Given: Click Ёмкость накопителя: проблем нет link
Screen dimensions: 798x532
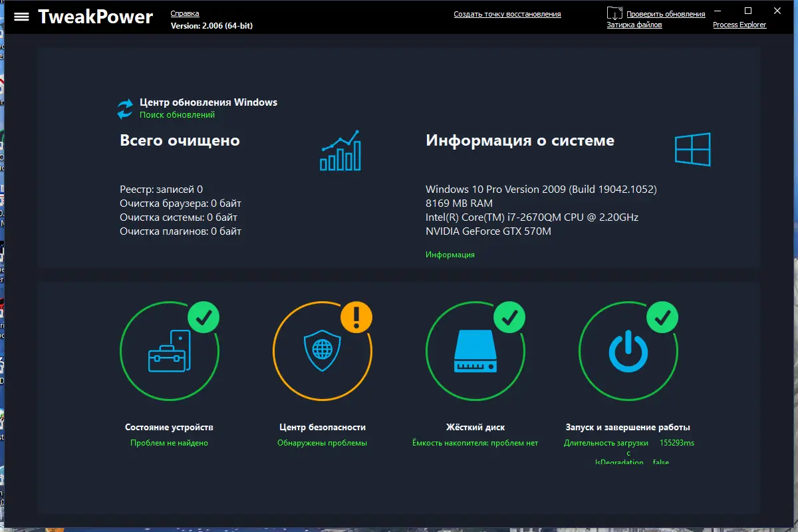Looking at the screenshot, I should [x=475, y=443].
